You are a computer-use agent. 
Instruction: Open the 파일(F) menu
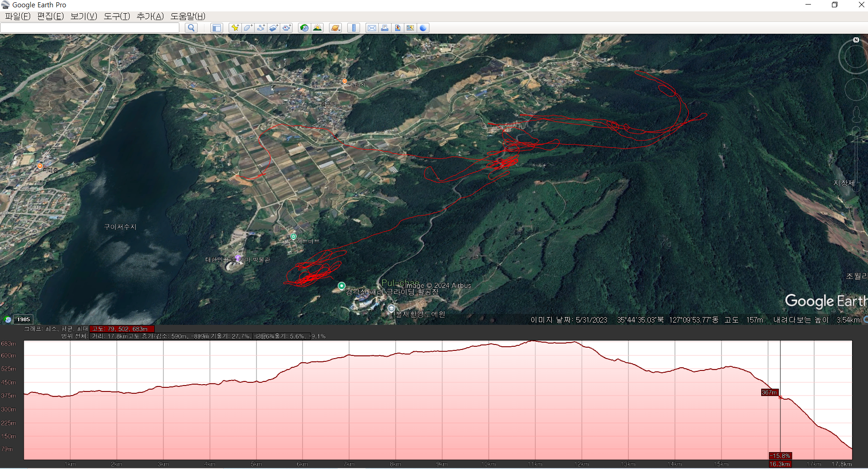click(x=17, y=16)
